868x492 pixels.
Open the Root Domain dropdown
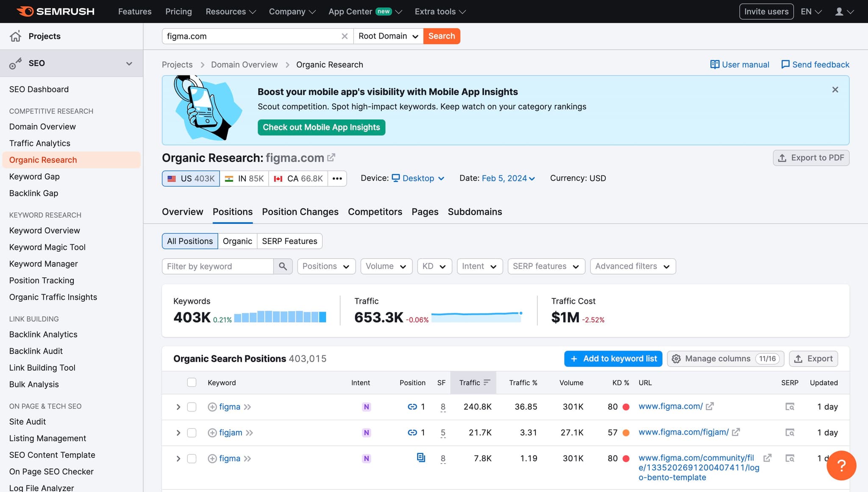tap(387, 36)
